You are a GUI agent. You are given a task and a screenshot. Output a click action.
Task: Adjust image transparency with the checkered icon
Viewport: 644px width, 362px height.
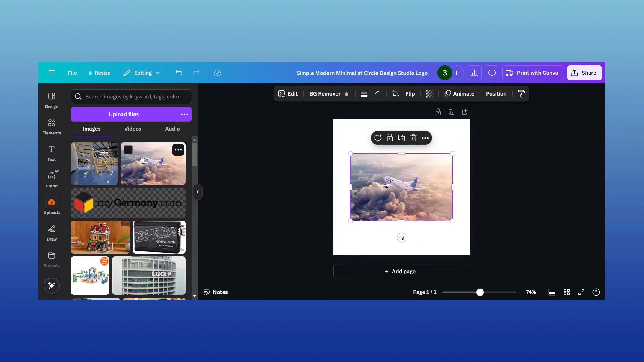click(x=429, y=93)
